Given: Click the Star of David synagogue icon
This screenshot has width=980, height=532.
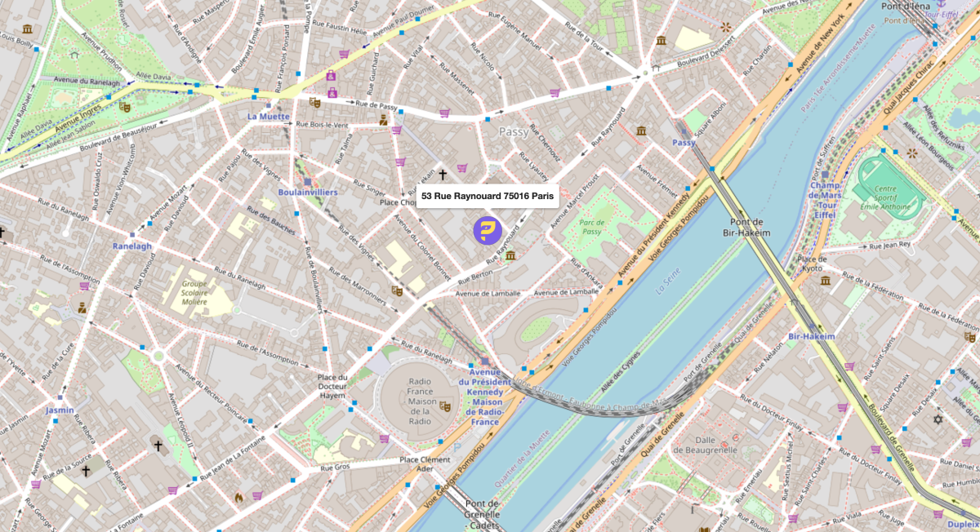Looking at the screenshot, I should [938, 419].
